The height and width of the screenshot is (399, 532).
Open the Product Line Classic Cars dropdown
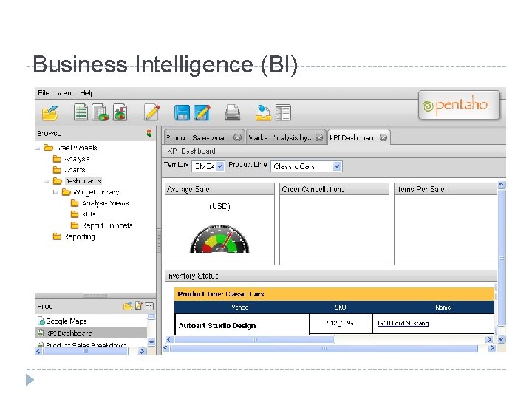click(x=307, y=166)
